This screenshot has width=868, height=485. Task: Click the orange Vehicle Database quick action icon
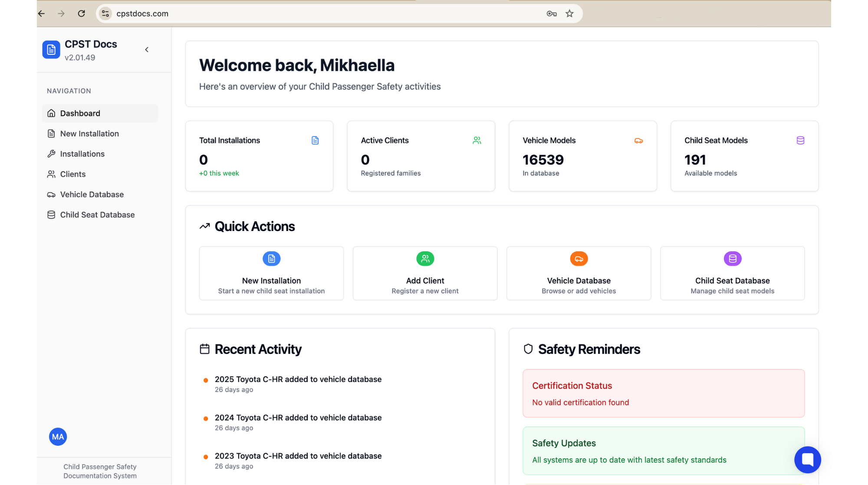(579, 259)
